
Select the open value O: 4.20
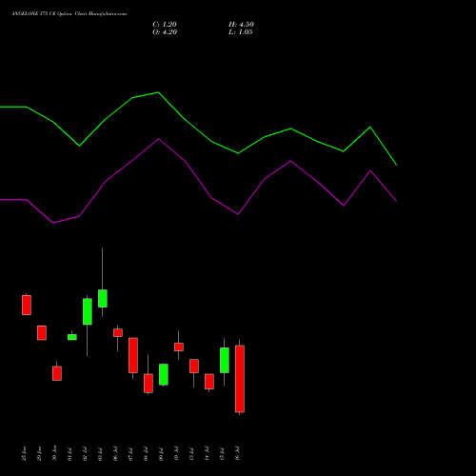(x=165, y=32)
